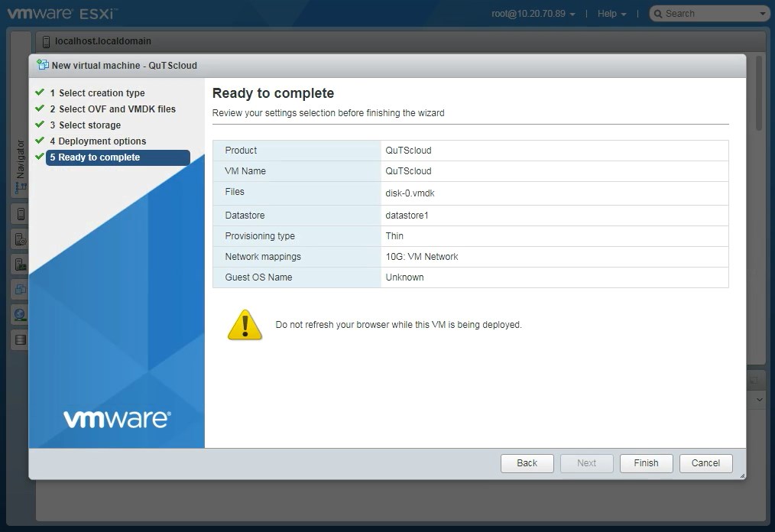The image size is (775, 532).
Task: Click the 'Network mappings' row label
Action: point(263,257)
